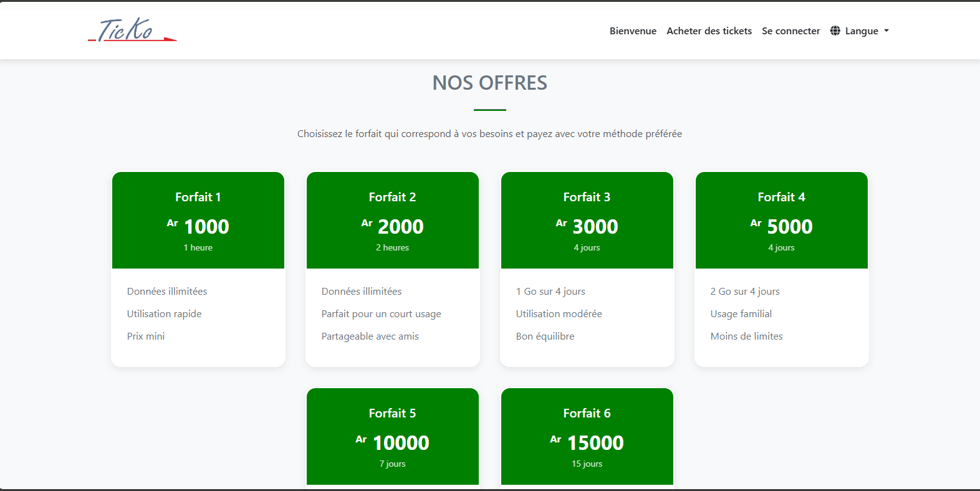Pick the Forfait 3 card title
Image resolution: width=980 pixels, height=491 pixels.
pyautogui.click(x=587, y=197)
